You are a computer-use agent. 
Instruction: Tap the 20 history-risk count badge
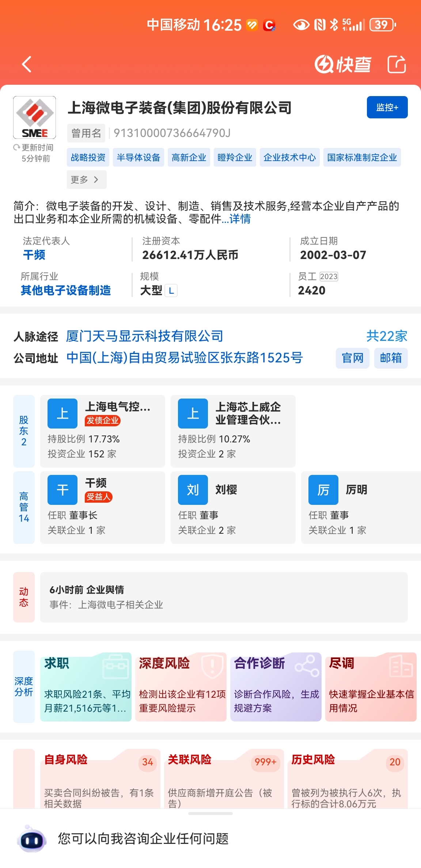(x=395, y=762)
